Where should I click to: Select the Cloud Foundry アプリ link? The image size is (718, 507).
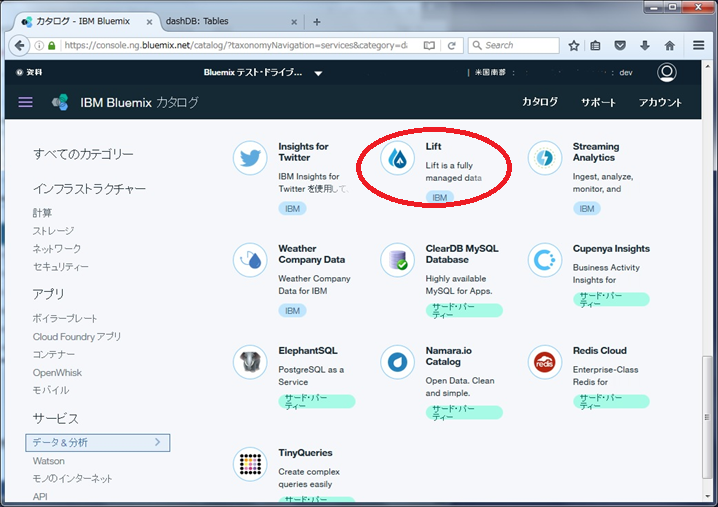point(77,337)
